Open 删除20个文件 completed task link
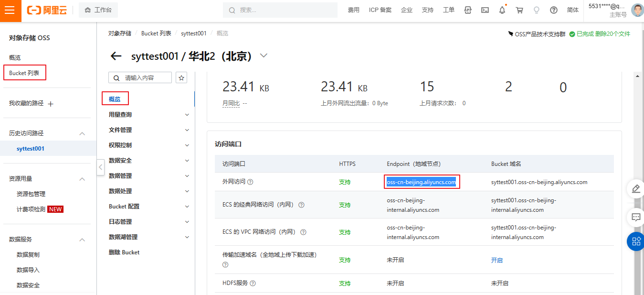The image size is (644, 295). point(612,34)
